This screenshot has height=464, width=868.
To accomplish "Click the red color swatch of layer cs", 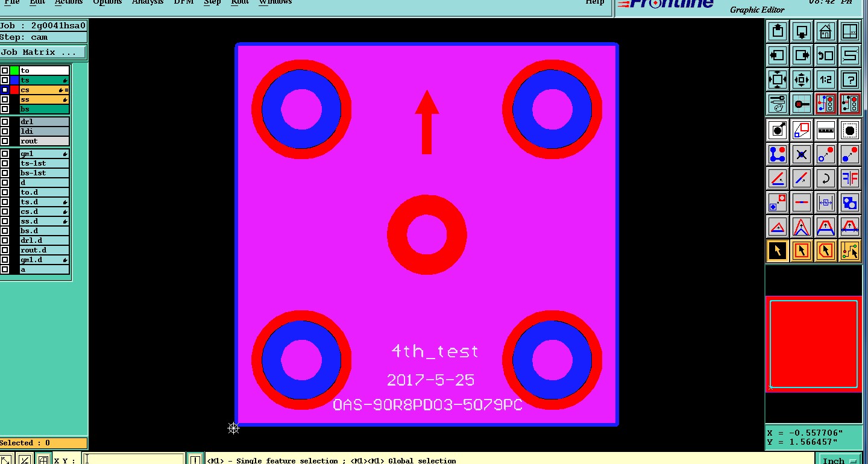I will (14, 90).
